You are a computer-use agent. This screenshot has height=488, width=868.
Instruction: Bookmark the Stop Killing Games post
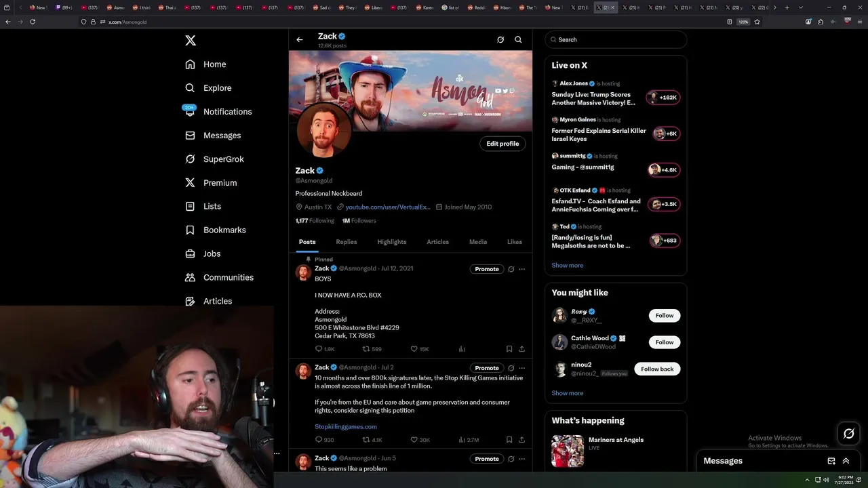[x=509, y=440]
